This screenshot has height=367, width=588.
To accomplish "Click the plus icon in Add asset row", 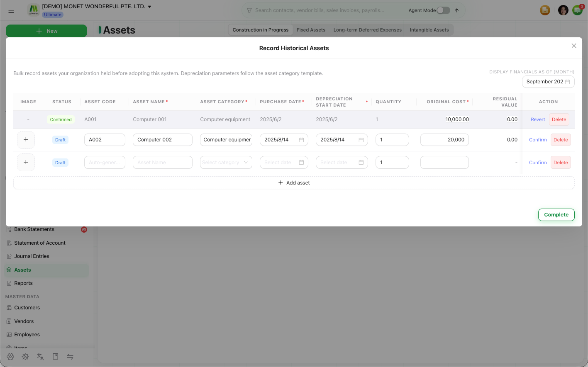I will (x=281, y=183).
